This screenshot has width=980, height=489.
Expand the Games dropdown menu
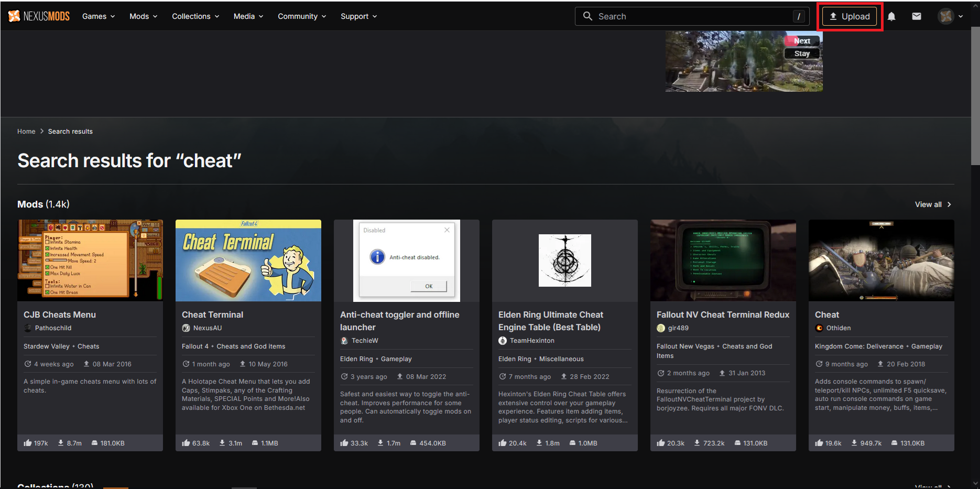99,16
